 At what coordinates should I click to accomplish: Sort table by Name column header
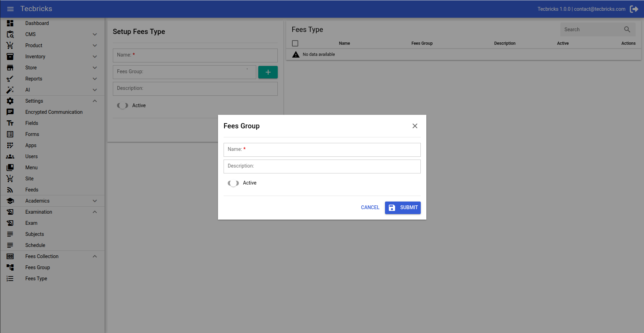(344, 43)
